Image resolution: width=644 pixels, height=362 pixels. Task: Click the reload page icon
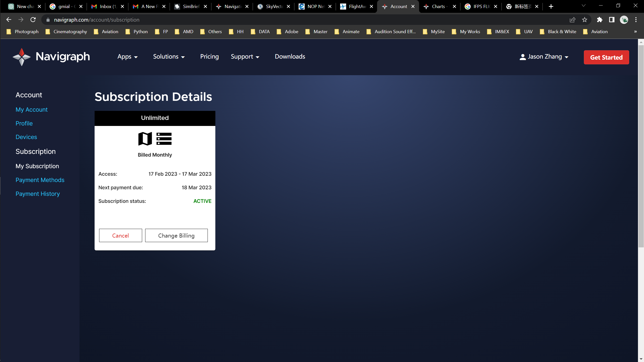(33, 20)
